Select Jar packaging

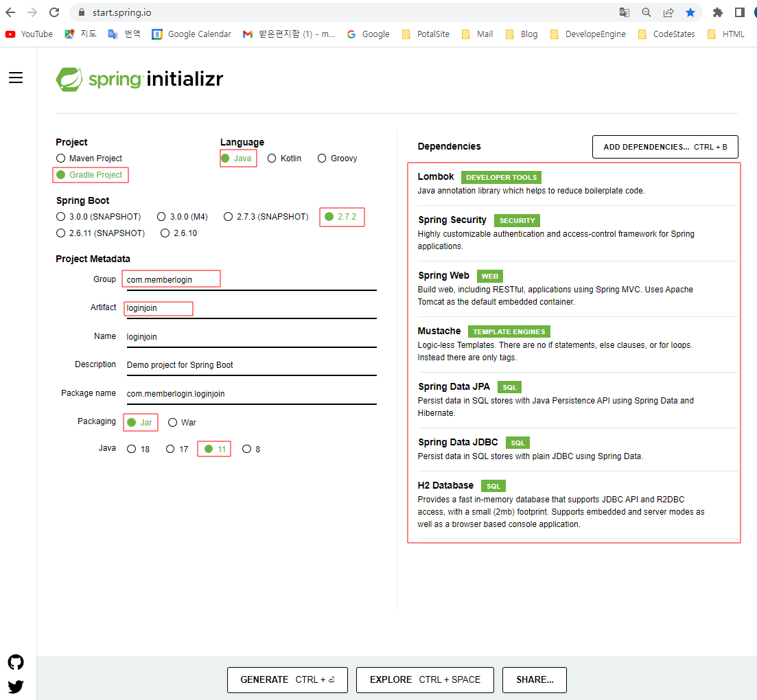pos(140,423)
